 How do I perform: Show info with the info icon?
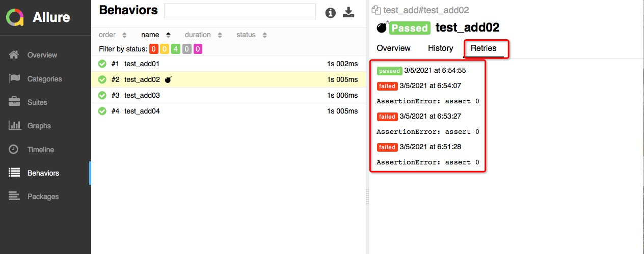(331, 13)
